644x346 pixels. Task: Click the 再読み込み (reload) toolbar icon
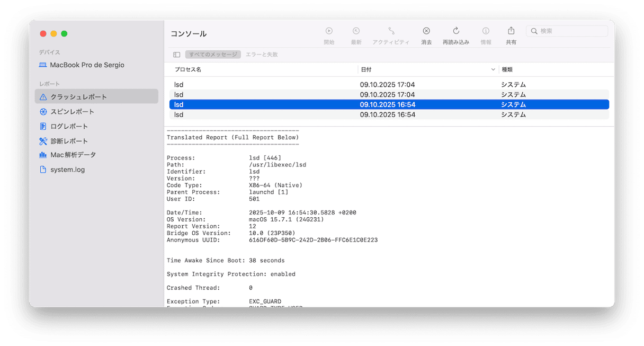pos(455,31)
